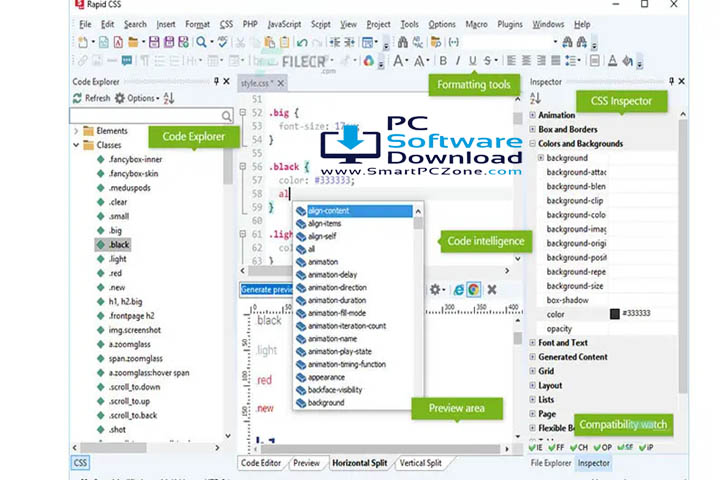This screenshot has height=480, width=720.
Task: Click the comment speech bubble icon
Action: (x=127, y=61)
